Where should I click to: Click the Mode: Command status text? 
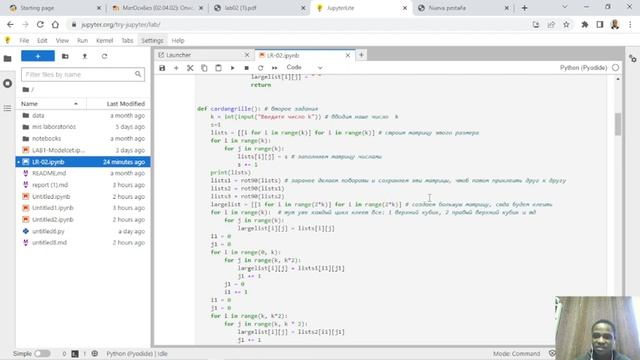click(516, 353)
